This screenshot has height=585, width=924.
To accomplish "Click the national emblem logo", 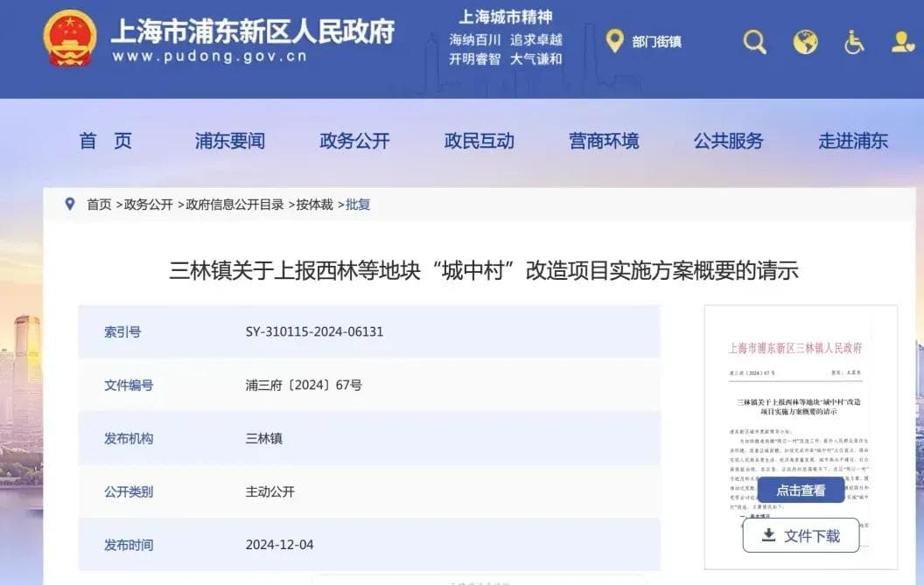I will (x=70, y=39).
